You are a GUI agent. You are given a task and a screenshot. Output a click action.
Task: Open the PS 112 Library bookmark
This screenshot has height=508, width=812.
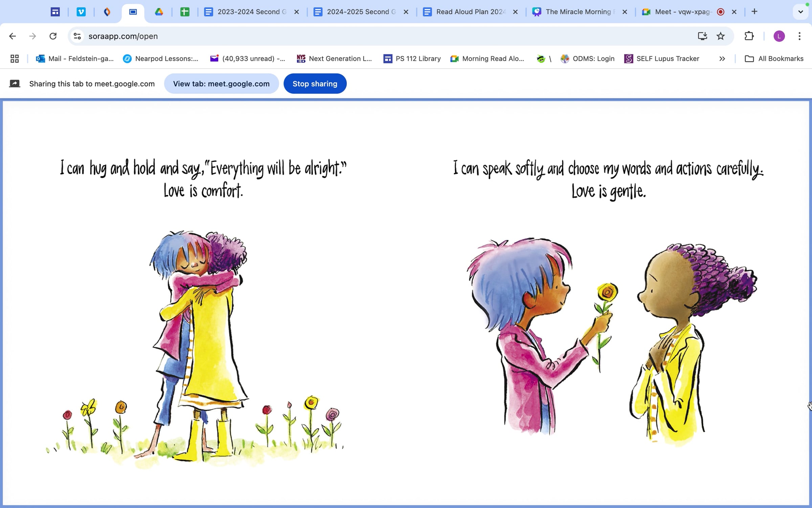(412, 59)
